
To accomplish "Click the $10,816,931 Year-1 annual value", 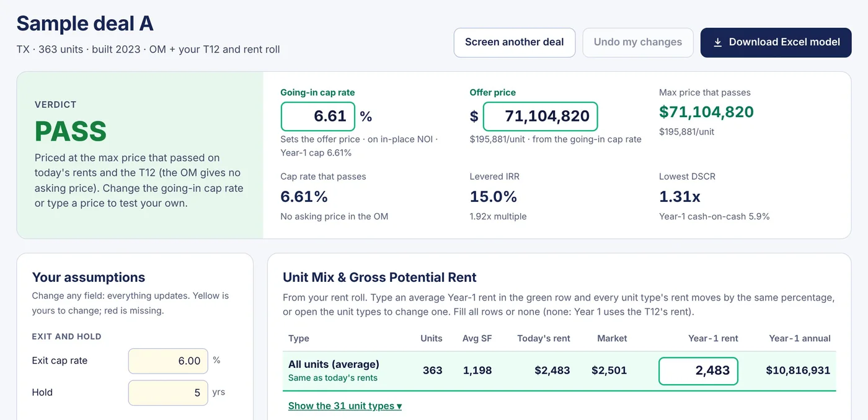I will pyautogui.click(x=798, y=370).
